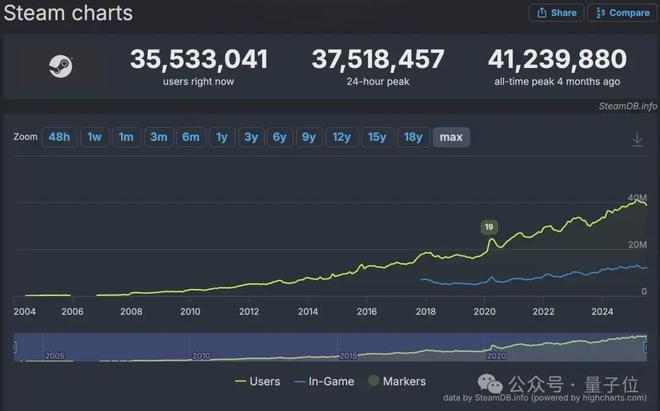Set zoom to 6m

tap(191, 137)
